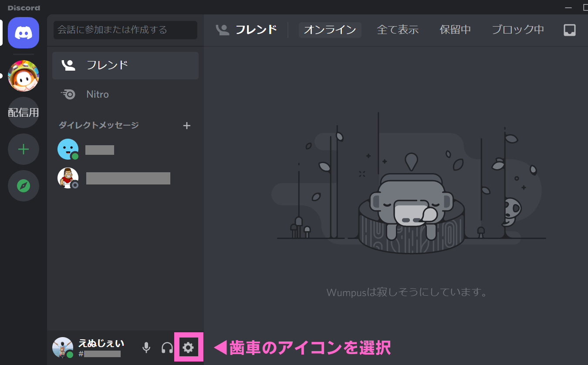Add a server with the green plus
Viewport: 588px width, 365px height.
click(24, 150)
